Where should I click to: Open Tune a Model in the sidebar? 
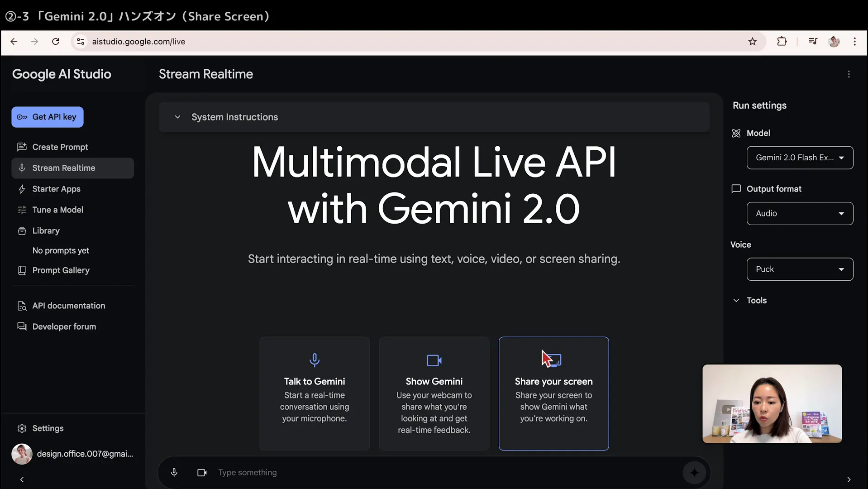72,210
